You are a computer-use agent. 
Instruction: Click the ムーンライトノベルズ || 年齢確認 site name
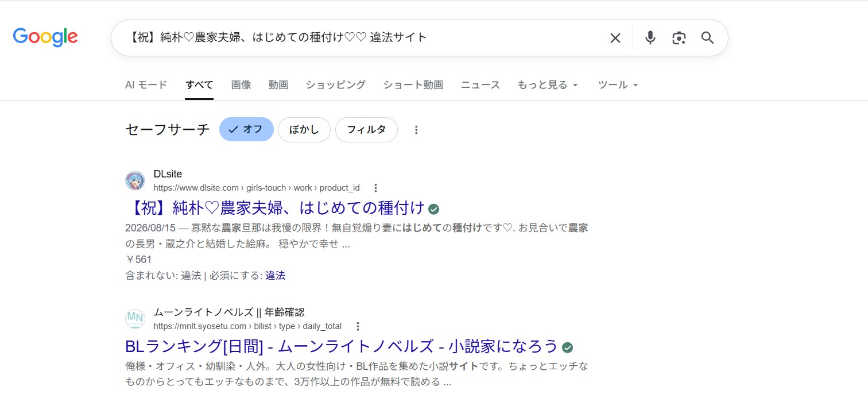tap(229, 312)
